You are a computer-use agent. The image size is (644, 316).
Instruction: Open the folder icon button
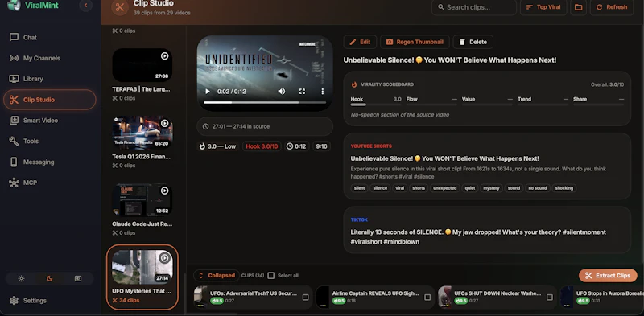click(578, 7)
